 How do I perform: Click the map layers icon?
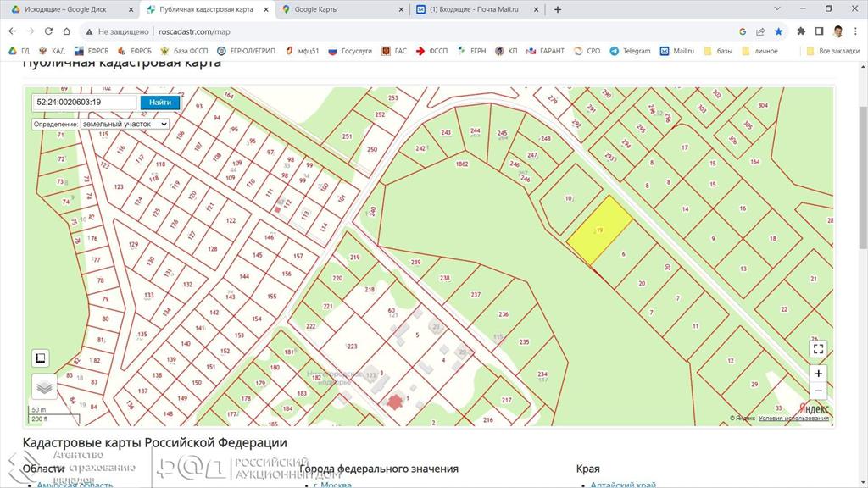pos(44,386)
